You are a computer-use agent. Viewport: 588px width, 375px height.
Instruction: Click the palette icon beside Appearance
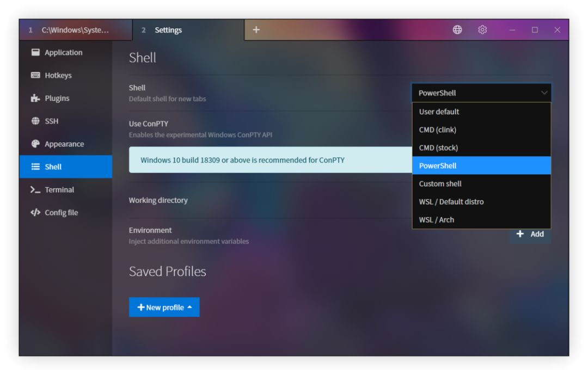[x=35, y=144]
